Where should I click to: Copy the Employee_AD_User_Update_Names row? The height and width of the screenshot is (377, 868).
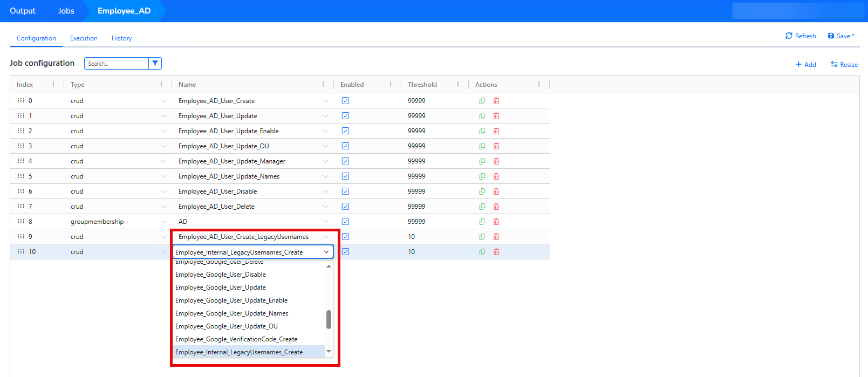coord(482,176)
